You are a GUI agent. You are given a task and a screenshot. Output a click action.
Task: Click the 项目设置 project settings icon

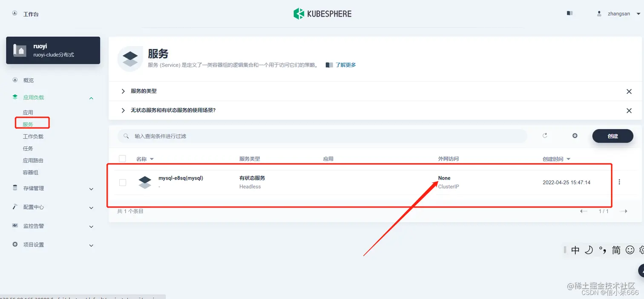tap(14, 245)
